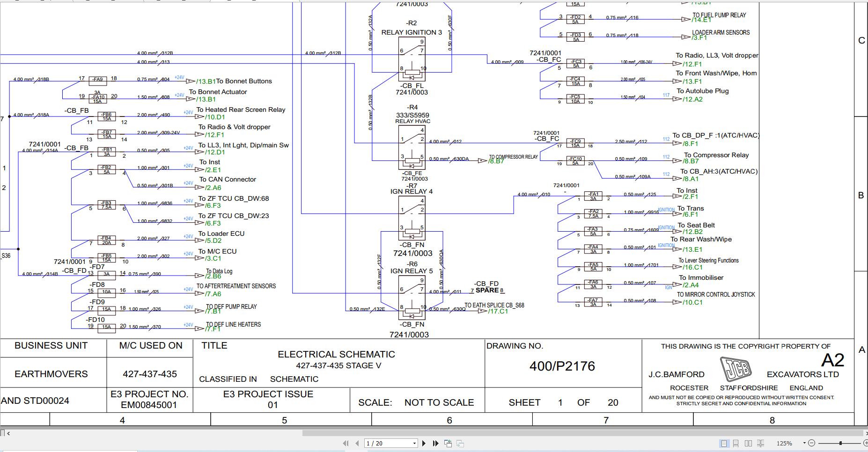
Task: Select the single page view icon
Action: pos(724,443)
